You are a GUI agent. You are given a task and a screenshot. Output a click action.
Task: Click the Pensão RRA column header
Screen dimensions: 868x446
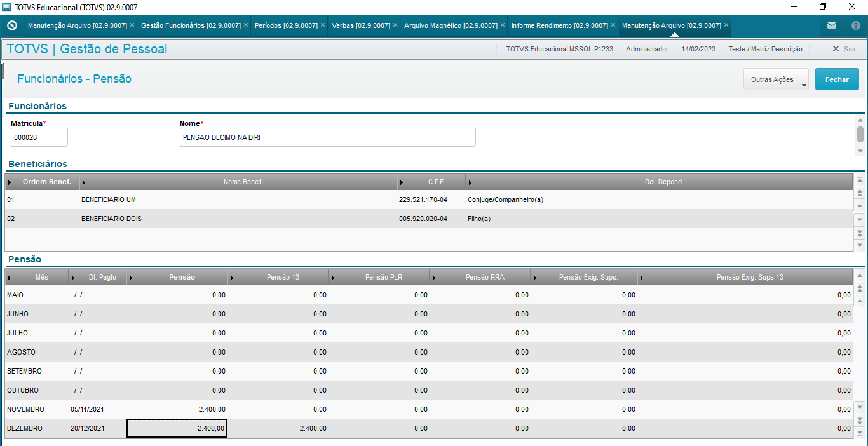tap(480, 277)
